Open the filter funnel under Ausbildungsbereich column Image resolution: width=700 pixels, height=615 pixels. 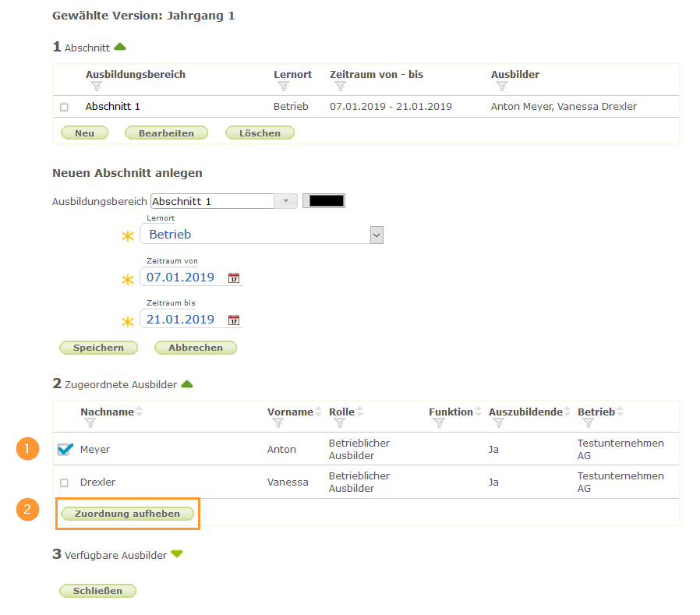point(95,86)
